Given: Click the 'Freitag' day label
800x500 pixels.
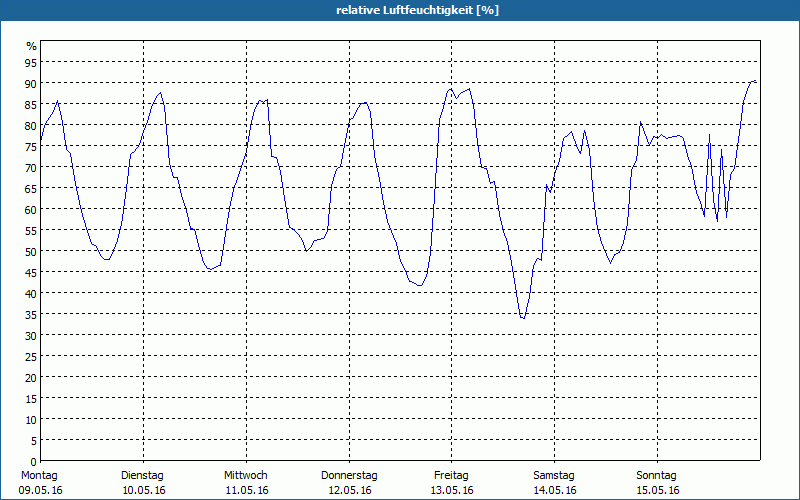Looking at the screenshot, I should point(452,476).
